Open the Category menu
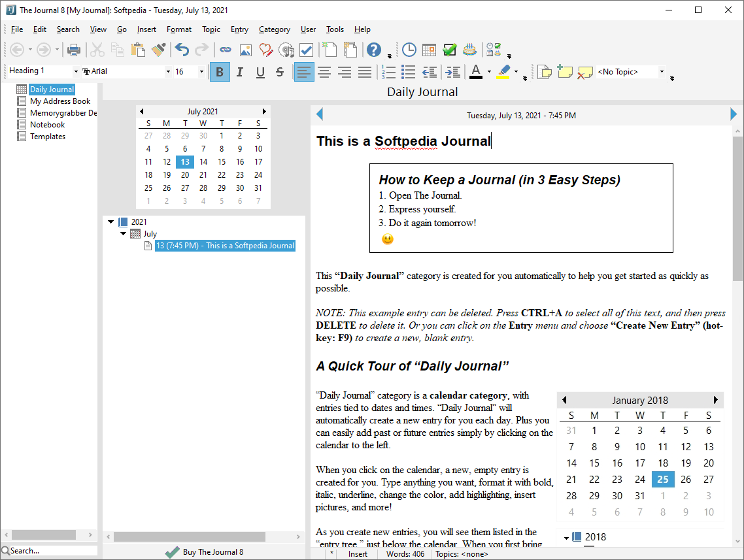Image resolution: width=744 pixels, height=560 pixels. (274, 29)
